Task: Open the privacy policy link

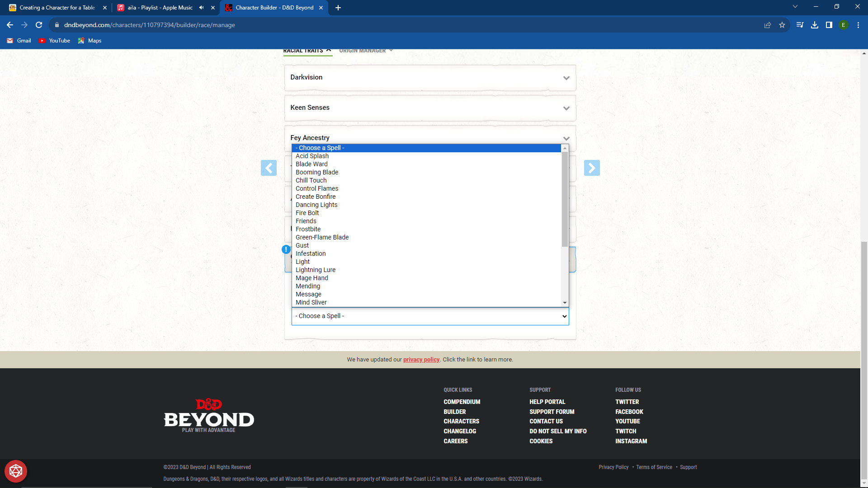Action: 421,359
